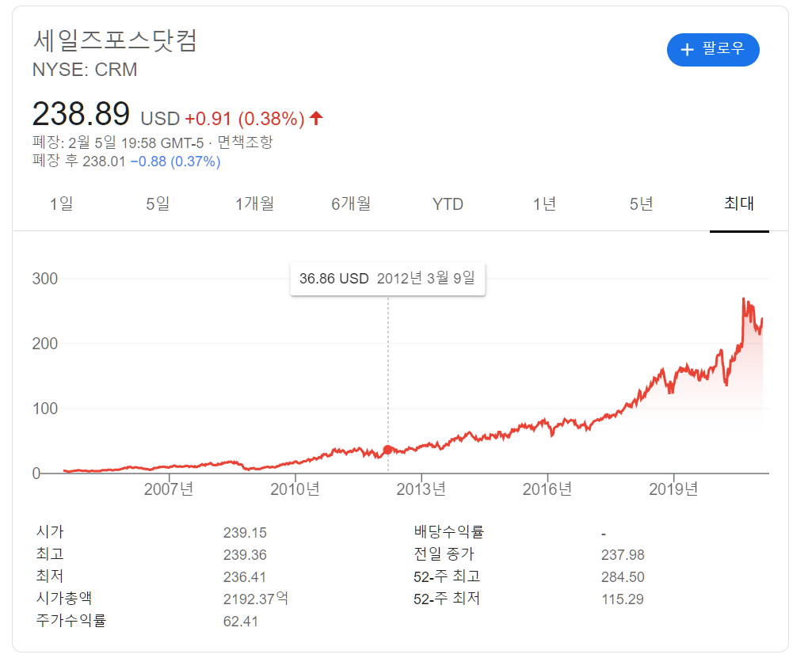Select the 최대 max range tab

(x=739, y=203)
